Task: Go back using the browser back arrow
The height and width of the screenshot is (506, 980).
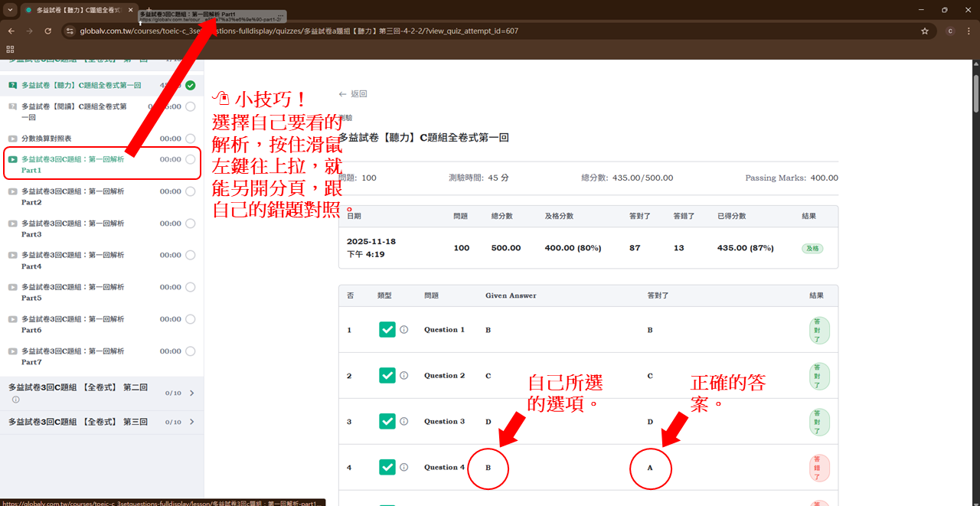Action: 11,31
